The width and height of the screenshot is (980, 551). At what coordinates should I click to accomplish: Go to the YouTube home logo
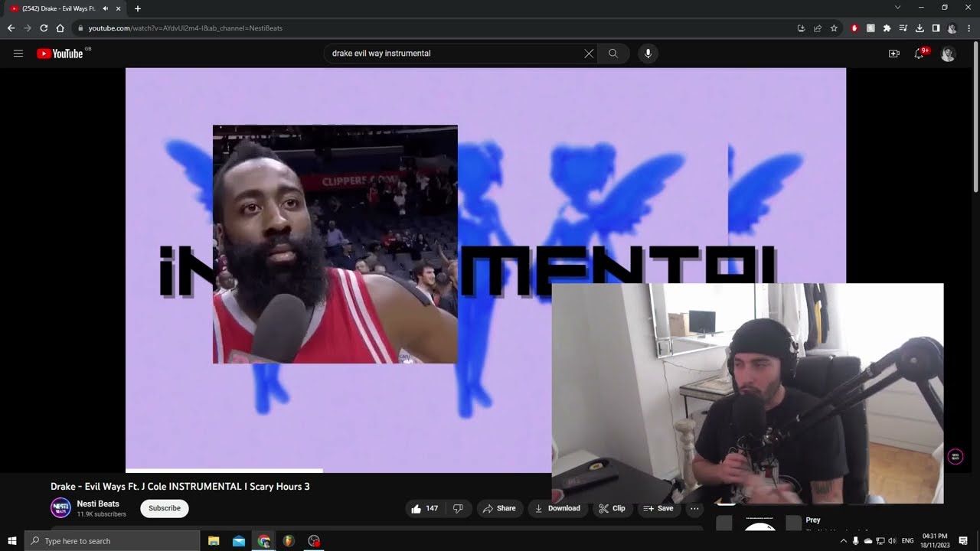coord(60,54)
